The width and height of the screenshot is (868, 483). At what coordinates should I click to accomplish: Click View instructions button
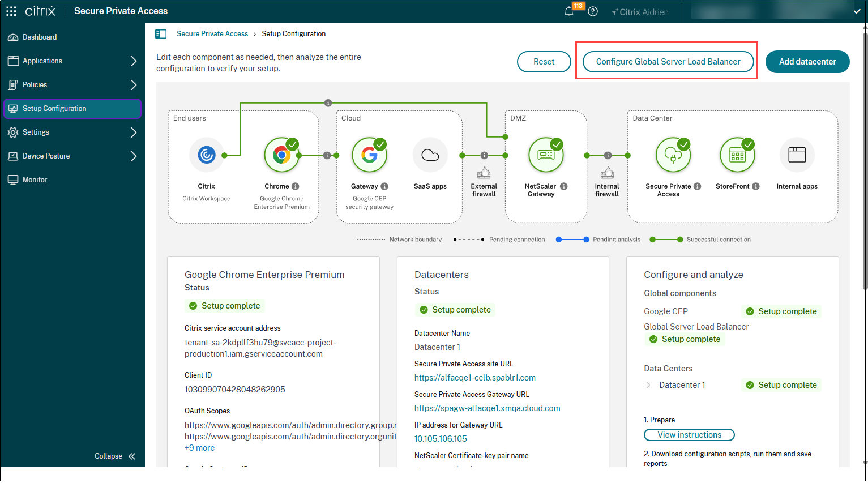tap(689, 435)
